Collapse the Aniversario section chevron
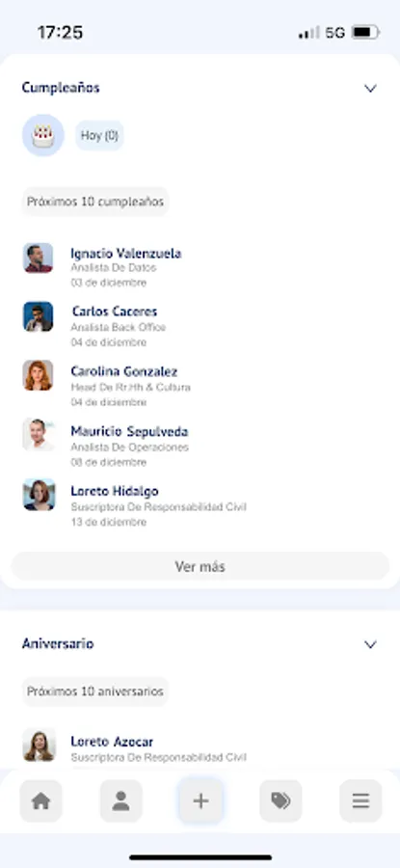This screenshot has width=400, height=868. [371, 644]
